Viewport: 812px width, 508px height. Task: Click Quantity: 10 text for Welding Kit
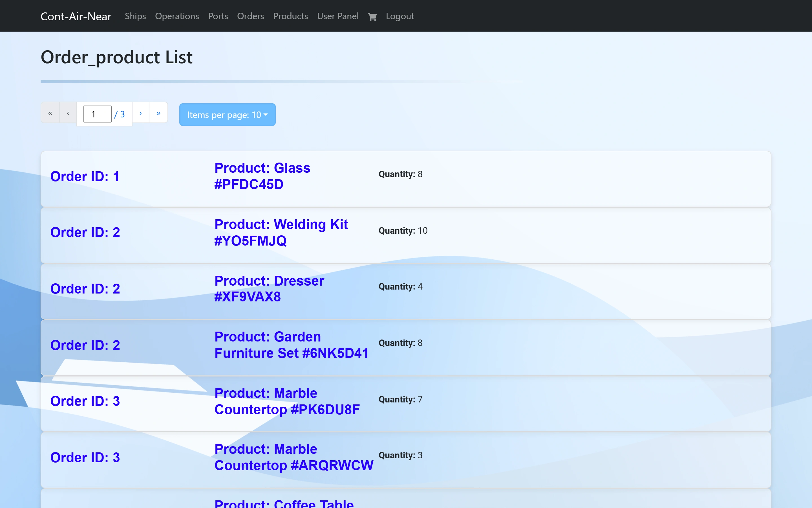tap(403, 231)
